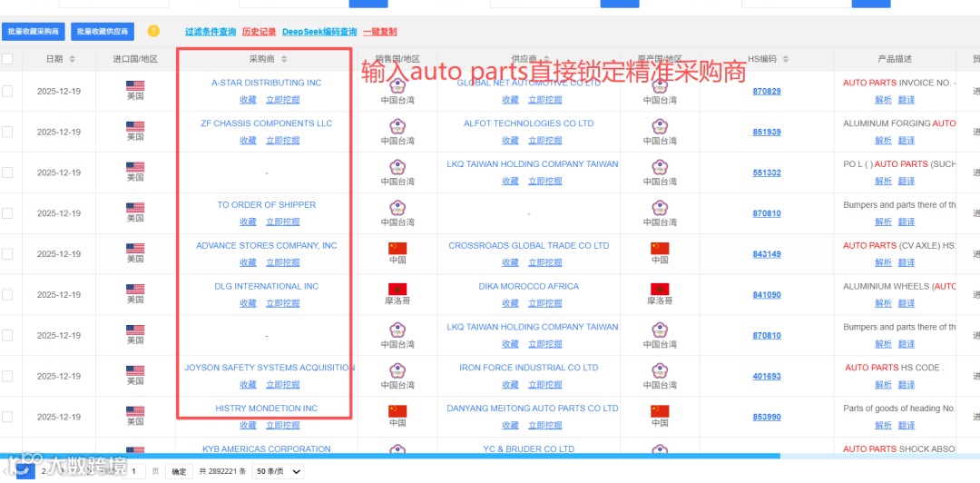
Task: Click 翻译 in the HS 851939 row
Action: [x=906, y=140]
